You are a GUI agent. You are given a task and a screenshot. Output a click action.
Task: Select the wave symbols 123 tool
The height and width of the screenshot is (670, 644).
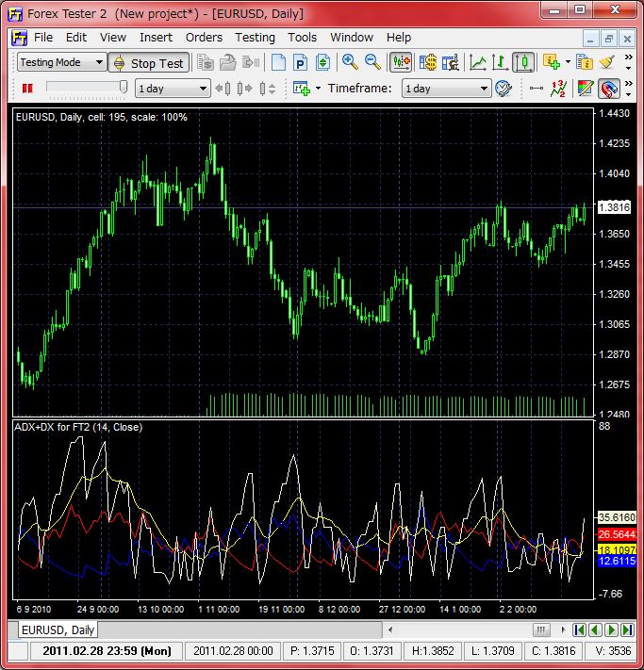(558, 89)
